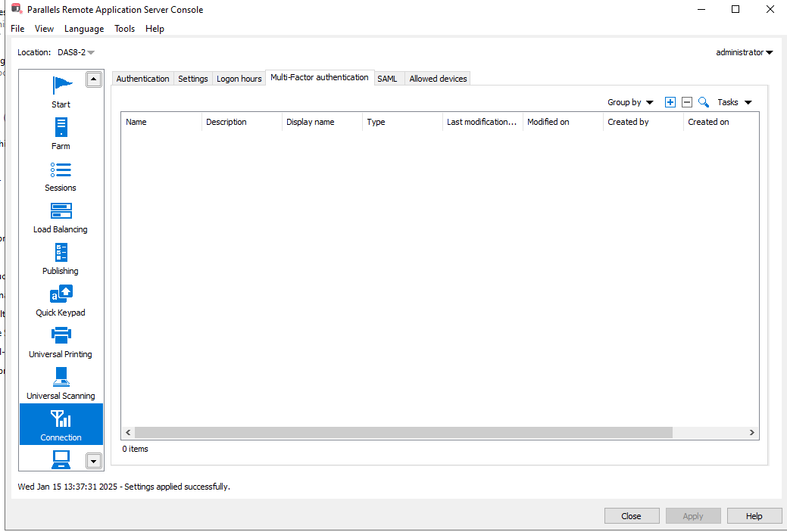787x532 pixels.
Task: Click the computer icon below Connection
Action: [61, 459]
